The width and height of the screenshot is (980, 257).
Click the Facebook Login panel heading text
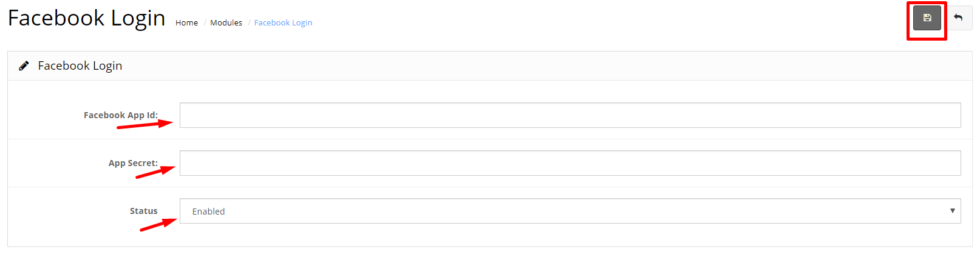coord(80,65)
